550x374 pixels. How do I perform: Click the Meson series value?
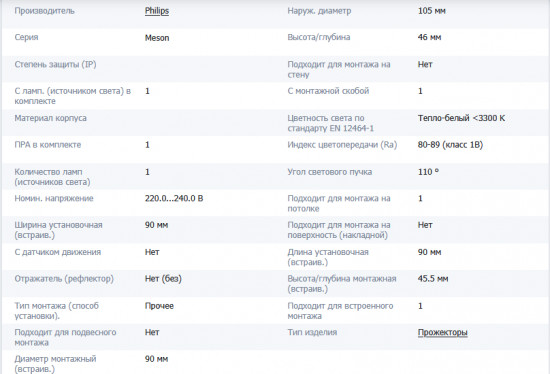click(x=157, y=38)
